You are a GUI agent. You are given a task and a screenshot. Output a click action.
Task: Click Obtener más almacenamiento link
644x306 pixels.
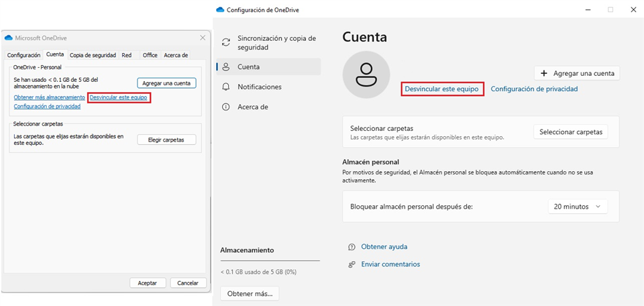50,98
